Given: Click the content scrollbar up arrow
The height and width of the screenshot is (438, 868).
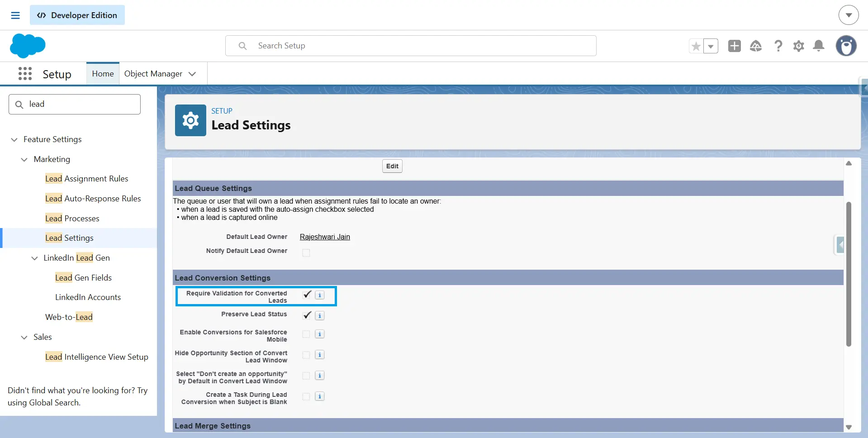Looking at the screenshot, I should pos(849,163).
